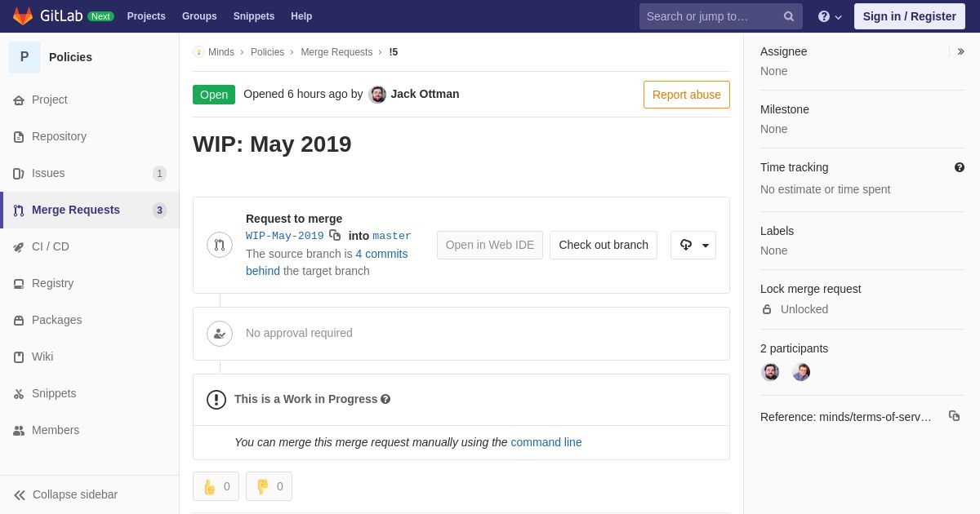
Task: Open the master target branch link
Action: 392,236
